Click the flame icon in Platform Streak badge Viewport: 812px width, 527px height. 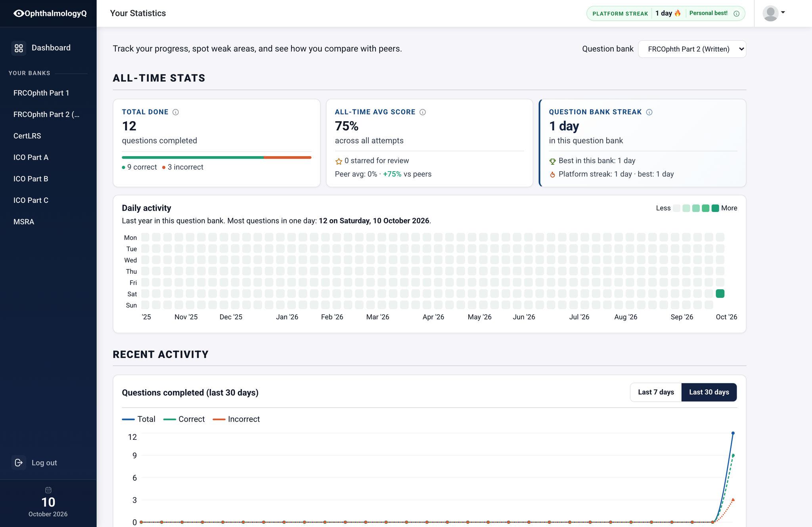678,13
